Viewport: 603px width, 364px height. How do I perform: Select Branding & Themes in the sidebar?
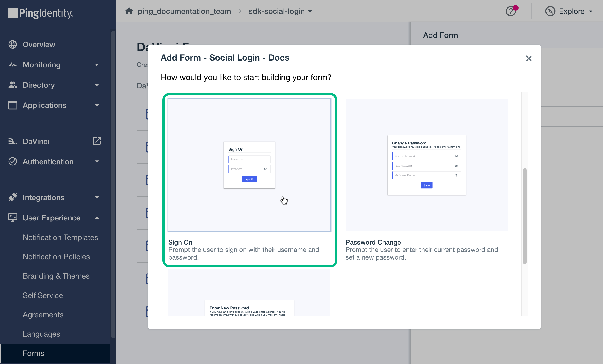[x=56, y=276]
